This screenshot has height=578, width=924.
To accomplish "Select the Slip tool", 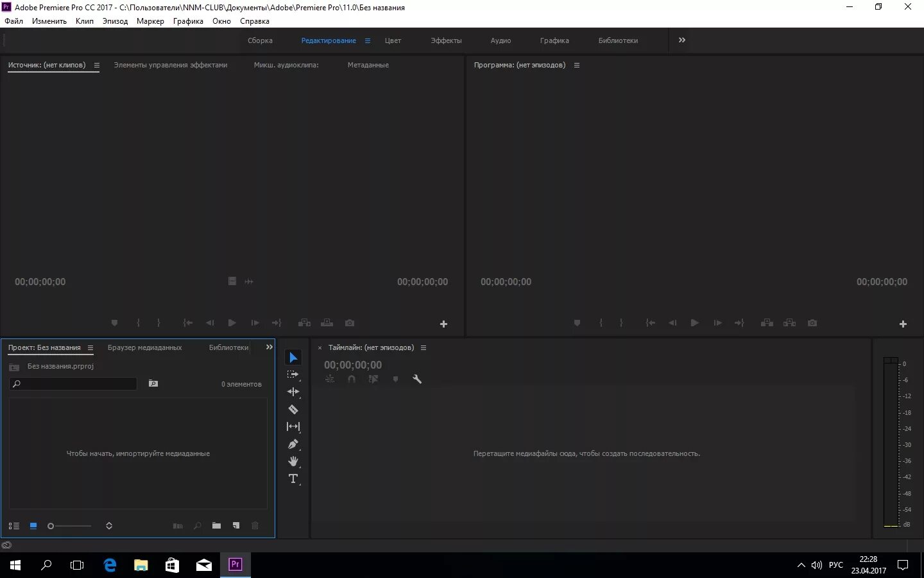I will [x=293, y=426].
